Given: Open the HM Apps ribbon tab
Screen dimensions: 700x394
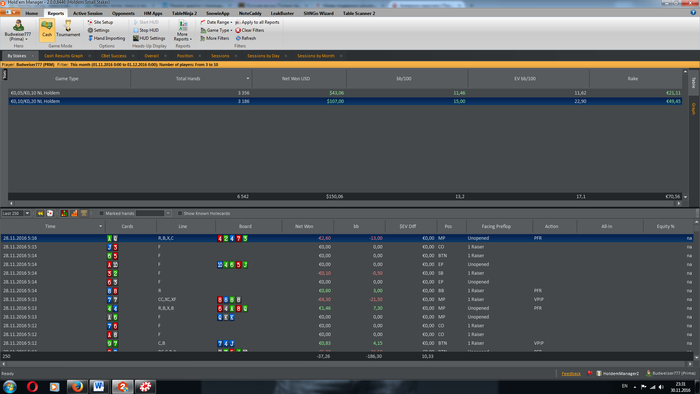Looking at the screenshot, I should [153, 13].
